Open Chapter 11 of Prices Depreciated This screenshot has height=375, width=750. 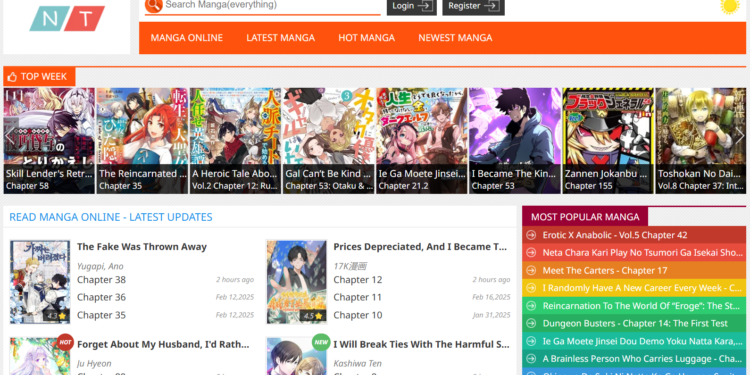358,297
